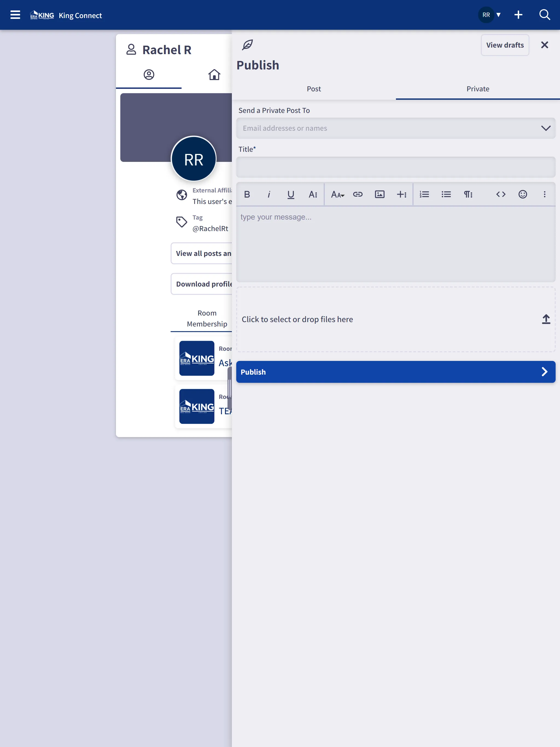The height and width of the screenshot is (747, 560).
Task: Click the Tag label icon
Action: tap(182, 222)
